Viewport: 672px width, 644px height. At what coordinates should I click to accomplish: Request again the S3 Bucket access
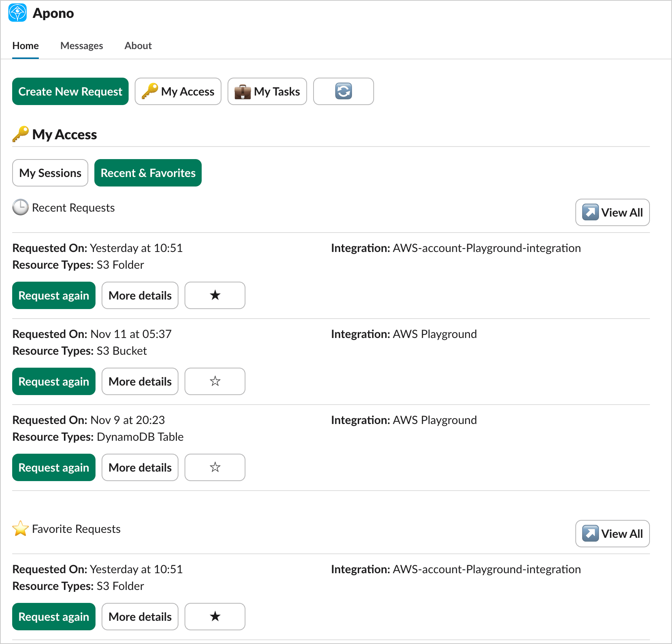[x=54, y=381]
